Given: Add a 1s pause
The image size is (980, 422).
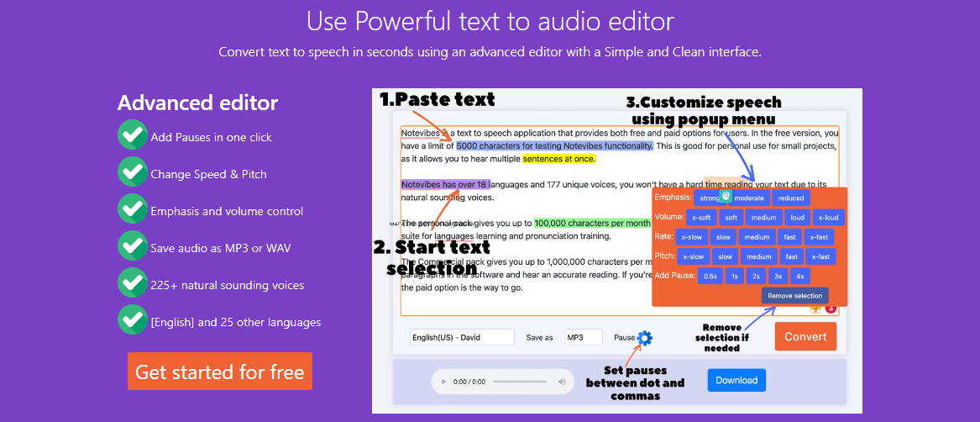Looking at the screenshot, I should click(x=735, y=276).
